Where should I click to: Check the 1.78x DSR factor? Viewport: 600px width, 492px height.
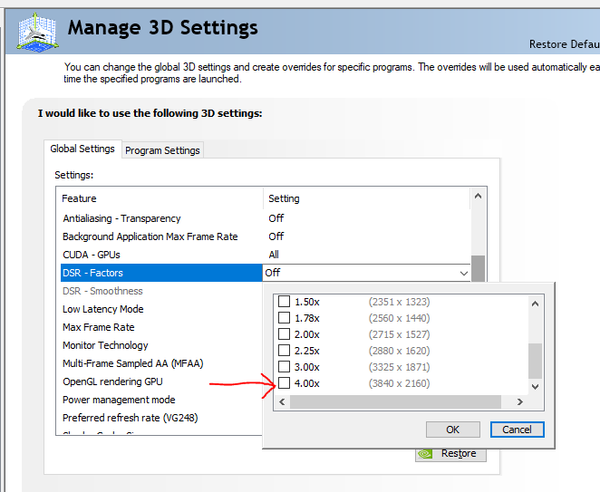[284, 318]
